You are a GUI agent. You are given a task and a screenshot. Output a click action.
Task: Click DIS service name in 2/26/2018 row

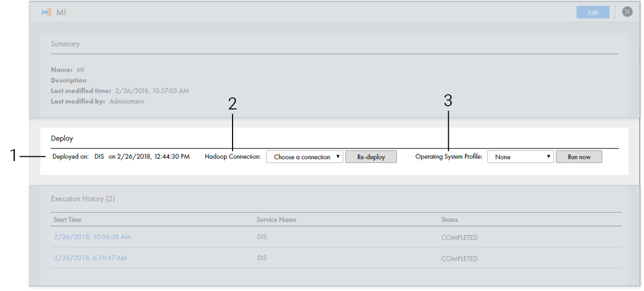(262, 237)
